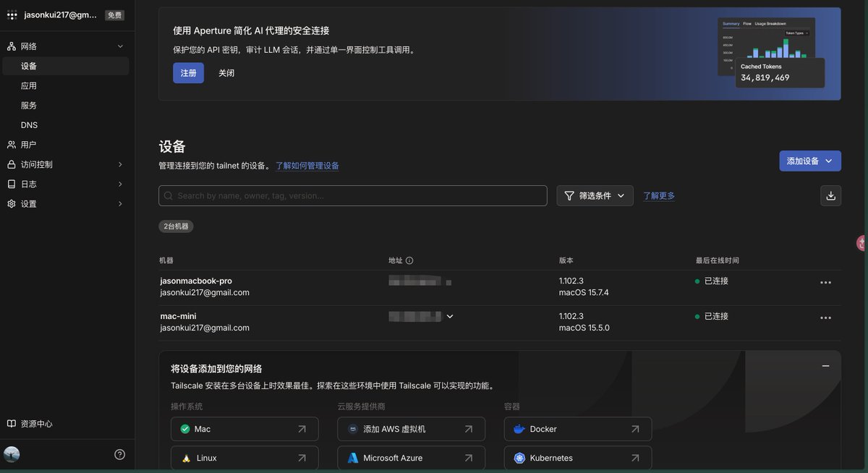Viewport: 868px width, 473px height.
Task: Expand the 日志 chevron
Action: (120, 184)
